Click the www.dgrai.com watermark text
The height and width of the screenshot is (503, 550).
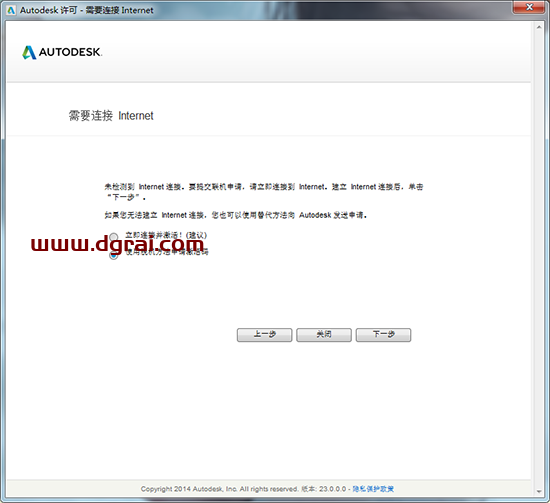118,243
